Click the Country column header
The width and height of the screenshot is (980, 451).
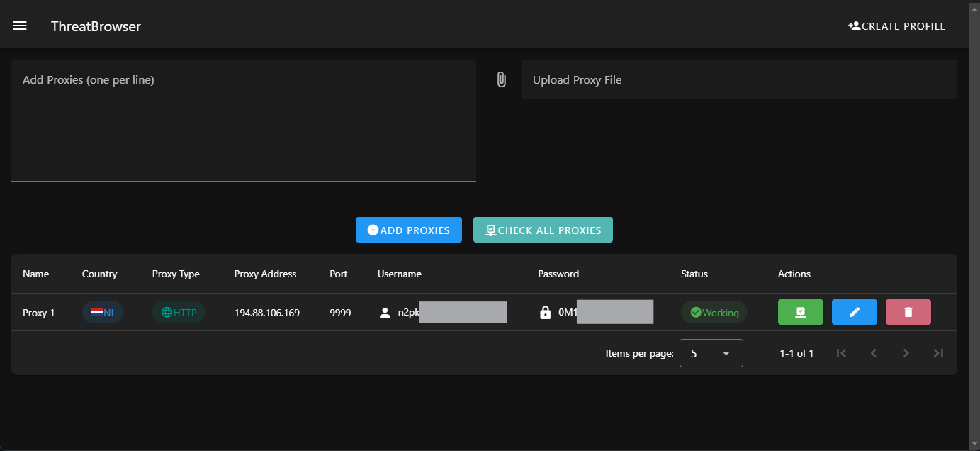click(100, 274)
